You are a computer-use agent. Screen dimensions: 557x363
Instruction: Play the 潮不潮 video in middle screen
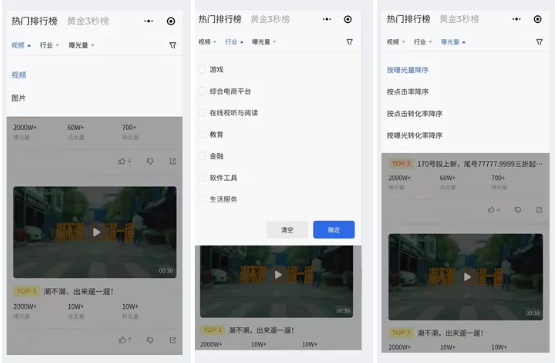click(278, 275)
